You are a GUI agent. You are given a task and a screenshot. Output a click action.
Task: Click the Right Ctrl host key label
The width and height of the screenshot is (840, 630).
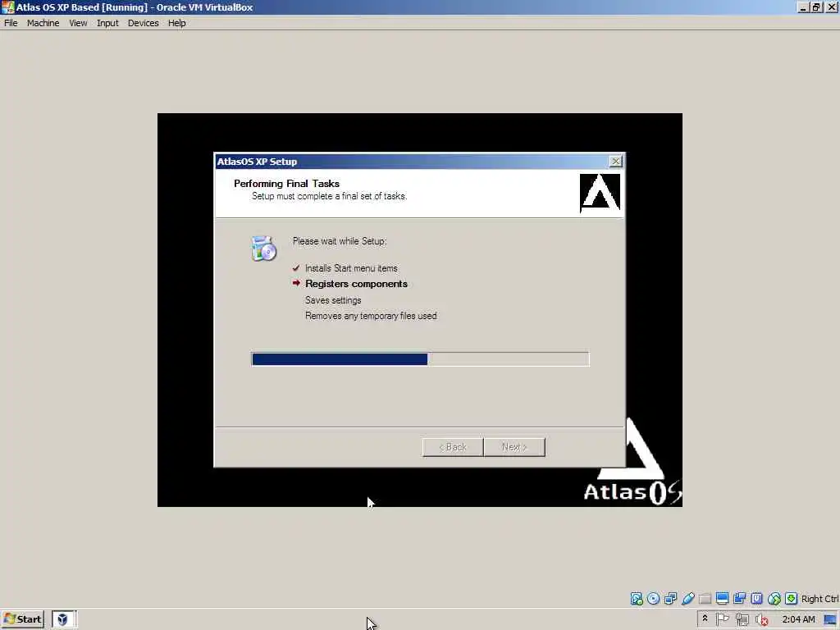[x=820, y=599]
